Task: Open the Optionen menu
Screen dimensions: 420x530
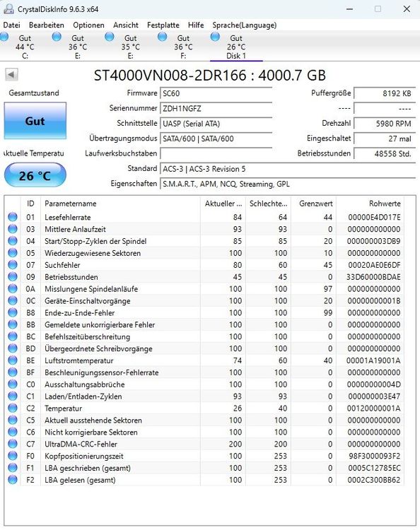Action: coord(88,25)
